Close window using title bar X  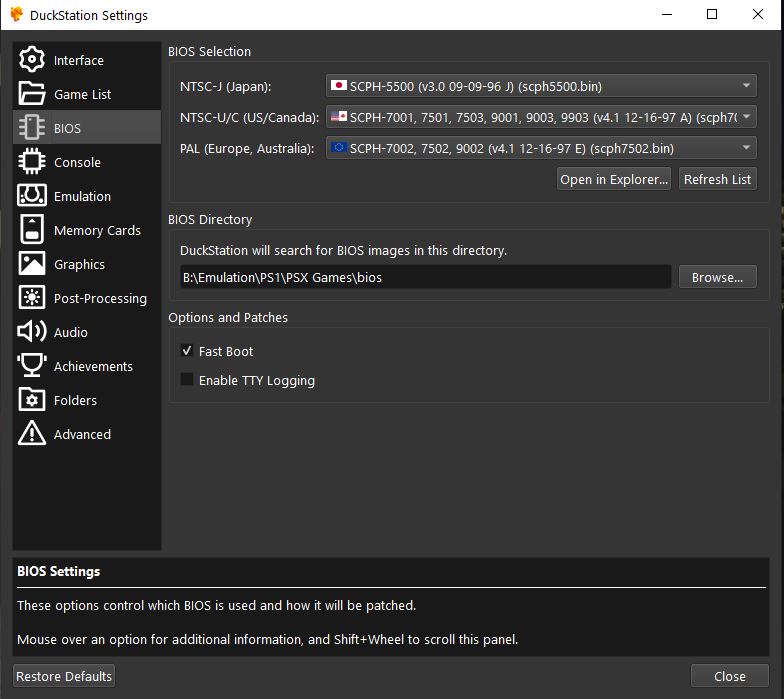click(x=758, y=14)
